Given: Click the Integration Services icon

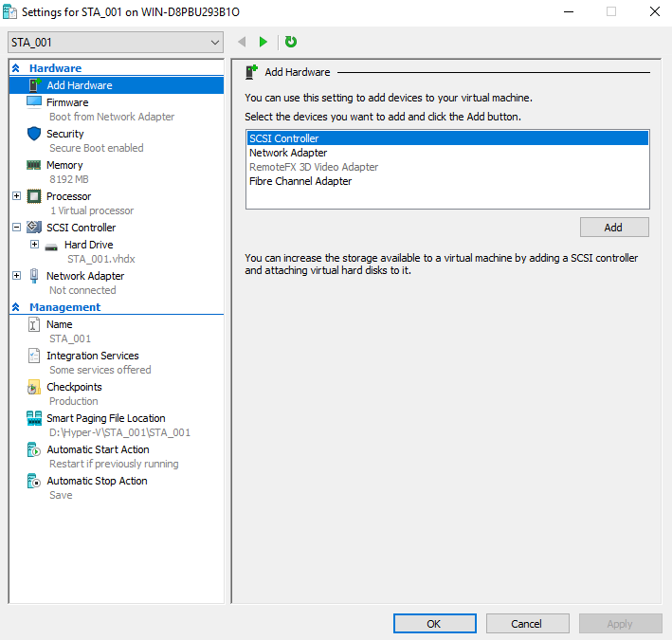Looking at the screenshot, I should (x=34, y=356).
